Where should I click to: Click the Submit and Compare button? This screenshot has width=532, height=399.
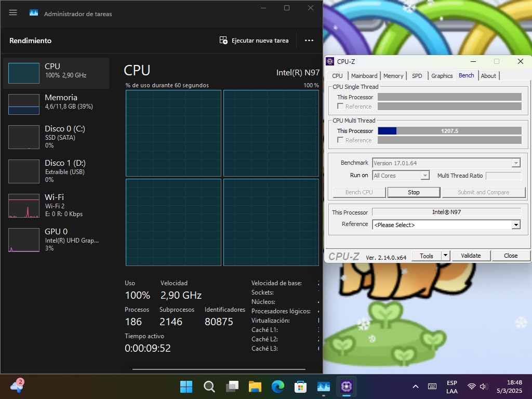pos(484,192)
